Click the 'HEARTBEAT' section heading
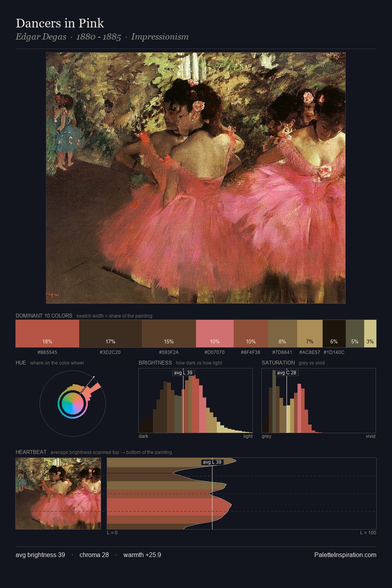Image resolution: width=392 pixels, height=588 pixels. [x=31, y=452]
